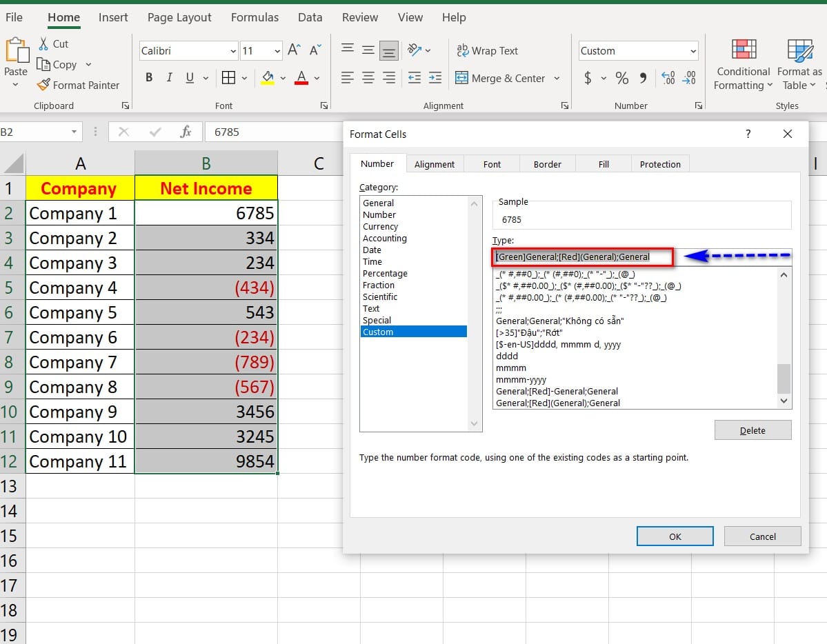Expand the Merge & Center dropdown arrow
The width and height of the screenshot is (827, 644).
click(x=557, y=79)
